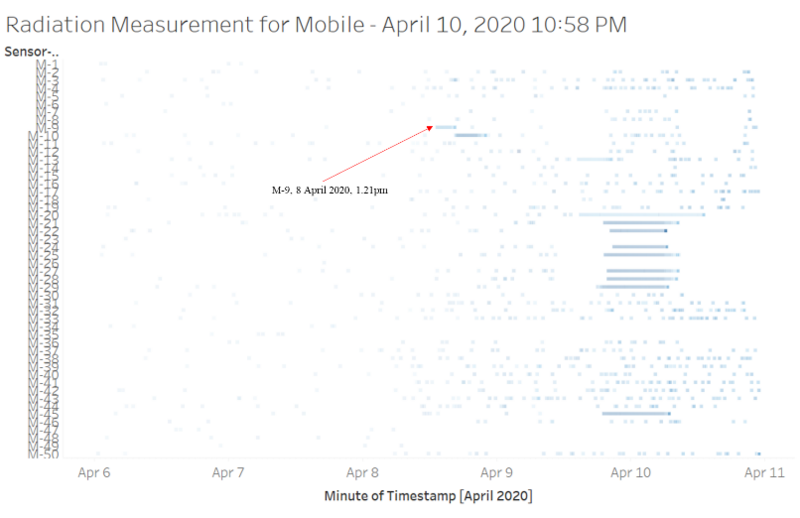
Task: Select the M-10 sensor row label
Action: point(43,136)
